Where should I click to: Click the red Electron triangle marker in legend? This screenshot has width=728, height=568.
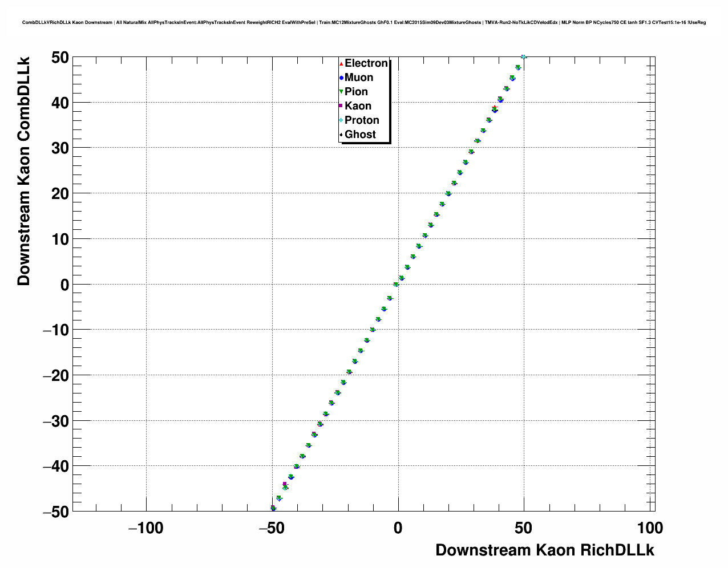pos(341,63)
